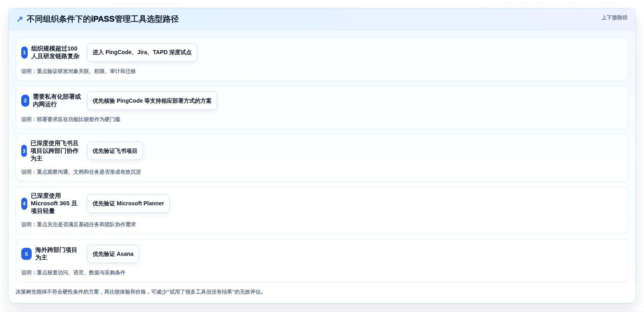Image resolution: width=644 pixels, height=312 pixels.
Task: Select condition 已深度使用 Microsoft 365 且项目轻量
Action: coord(54,203)
